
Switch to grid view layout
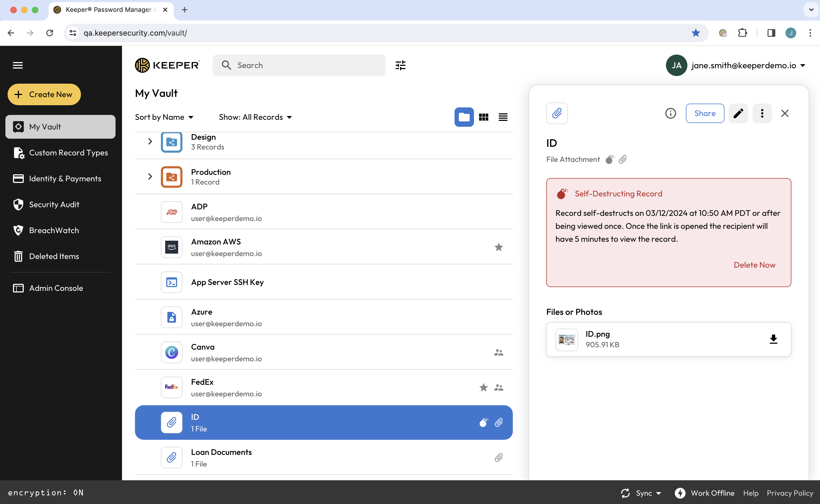pos(483,117)
